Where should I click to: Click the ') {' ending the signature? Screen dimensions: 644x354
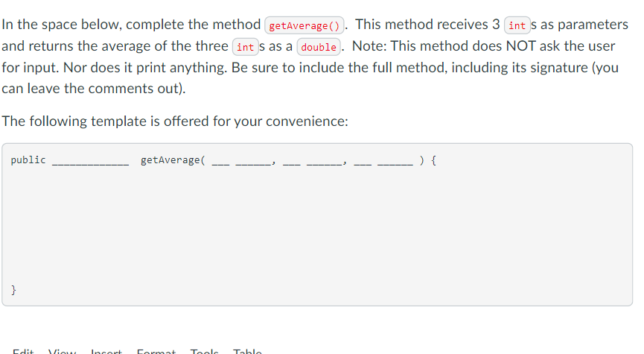[427, 160]
